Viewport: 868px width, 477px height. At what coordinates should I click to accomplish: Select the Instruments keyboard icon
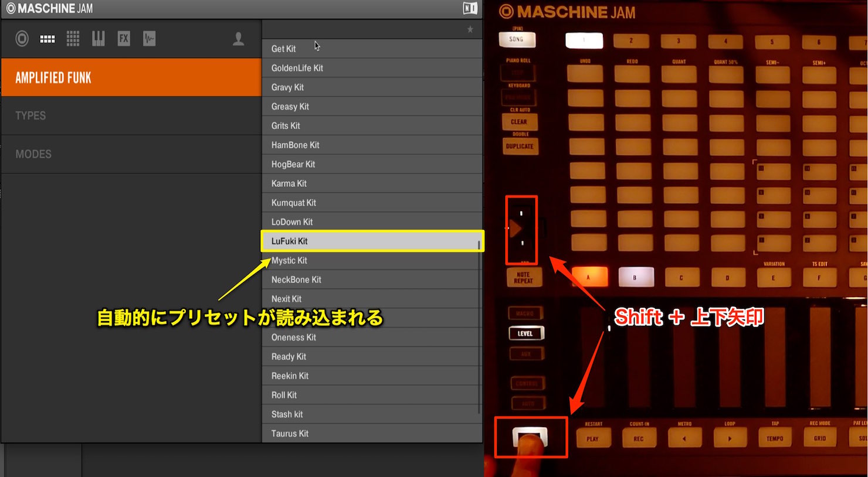98,39
